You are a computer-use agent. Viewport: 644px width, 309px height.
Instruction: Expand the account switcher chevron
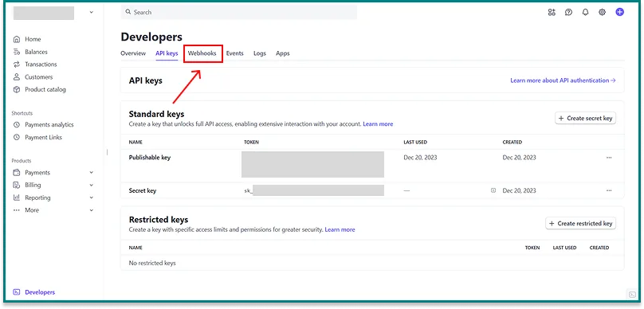[91, 13]
